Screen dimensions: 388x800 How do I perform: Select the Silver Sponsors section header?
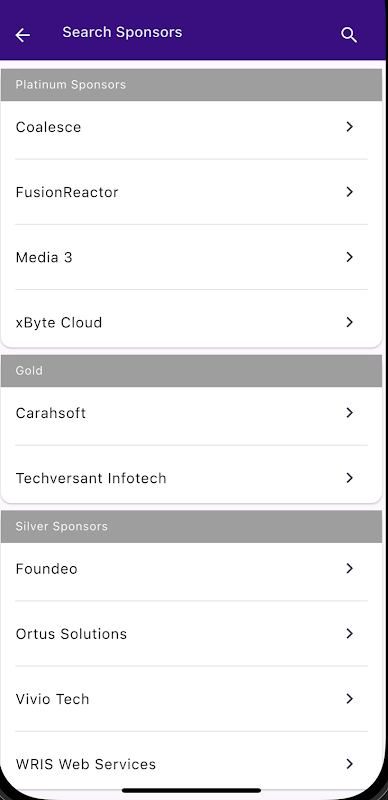191,527
